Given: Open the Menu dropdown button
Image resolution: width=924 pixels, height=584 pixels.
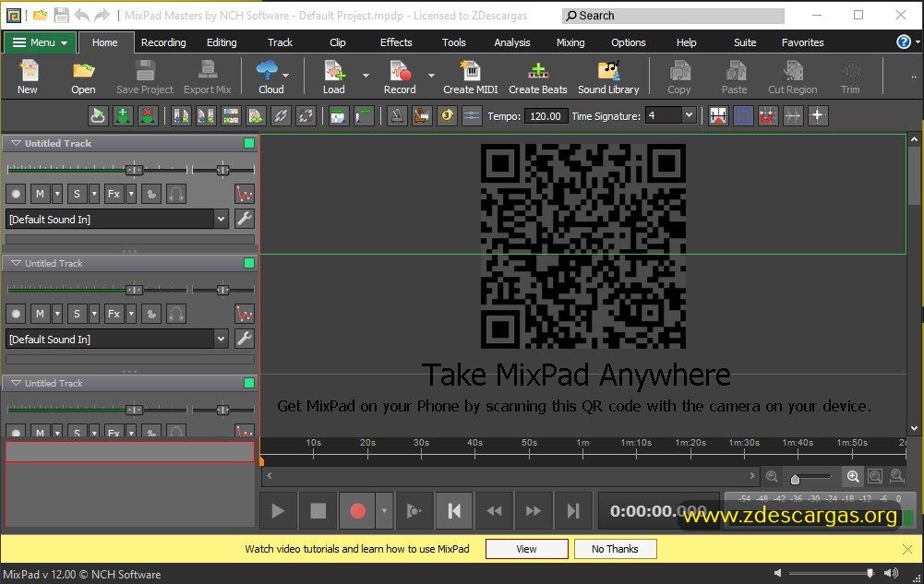Looking at the screenshot, I should coord(40,42).
